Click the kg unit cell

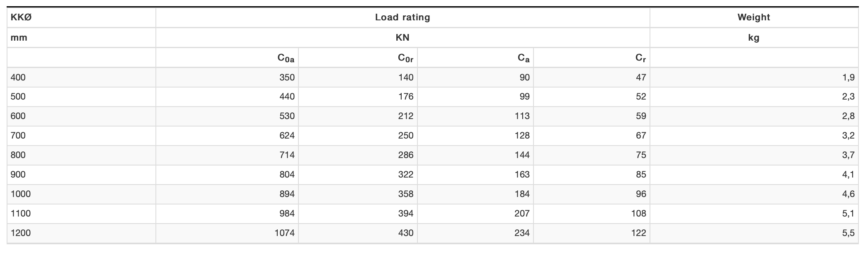pyautogui.click(x=754, y=38)
